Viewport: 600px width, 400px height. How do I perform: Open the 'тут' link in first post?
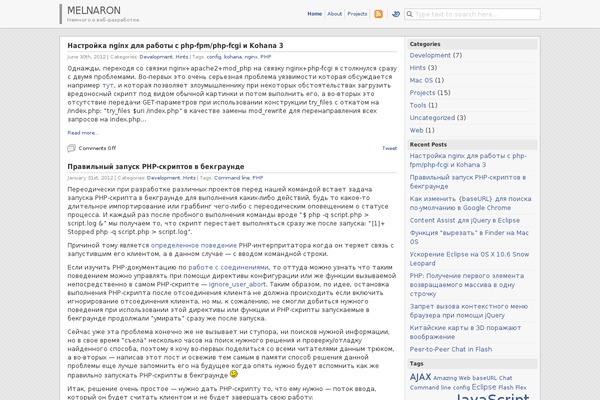[108, 85]
